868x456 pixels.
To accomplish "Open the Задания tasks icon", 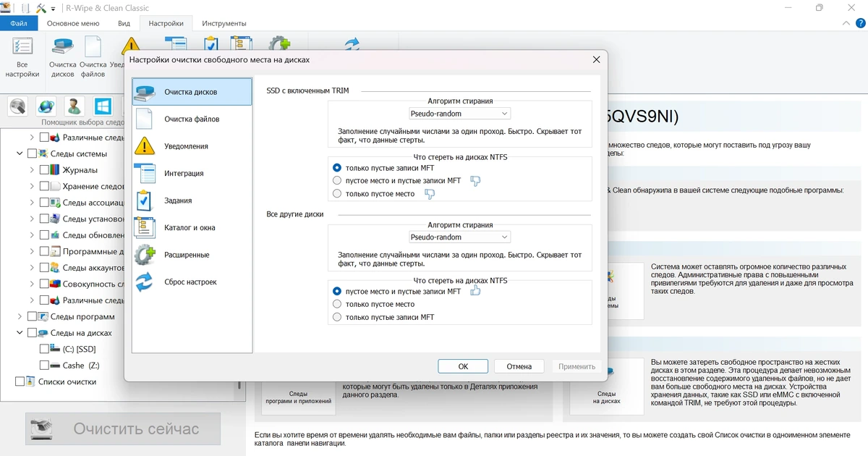I will (145, 200).
